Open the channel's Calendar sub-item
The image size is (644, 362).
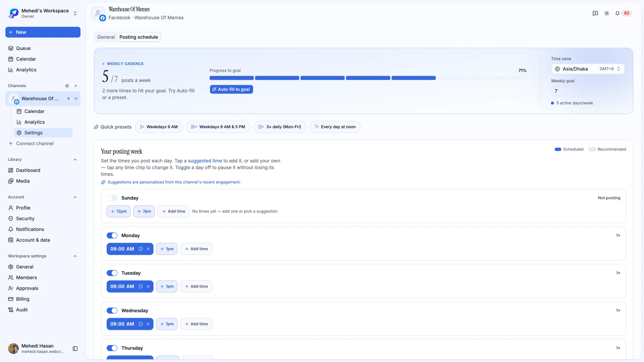point(43,111)
